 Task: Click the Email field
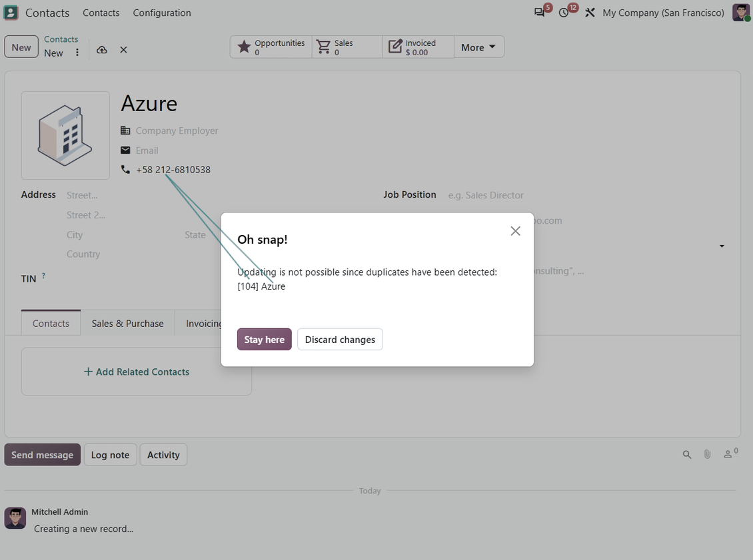(x=147, y=150)
